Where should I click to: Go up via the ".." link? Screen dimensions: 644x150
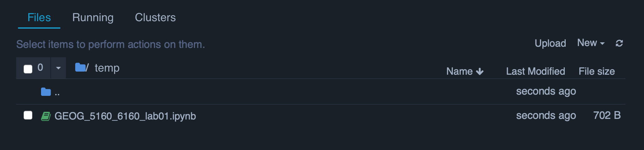click(57, 92)
